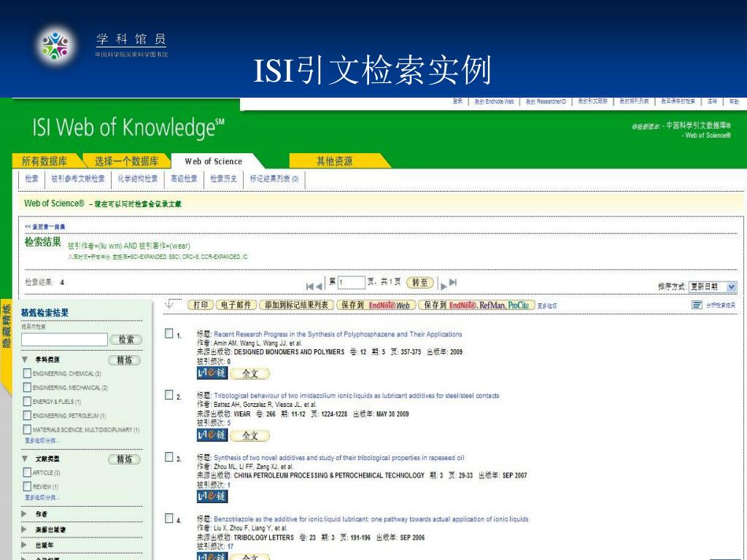747x560 pixels.
Task: Switch to Web of Science tab
Action: coord(214,161)
